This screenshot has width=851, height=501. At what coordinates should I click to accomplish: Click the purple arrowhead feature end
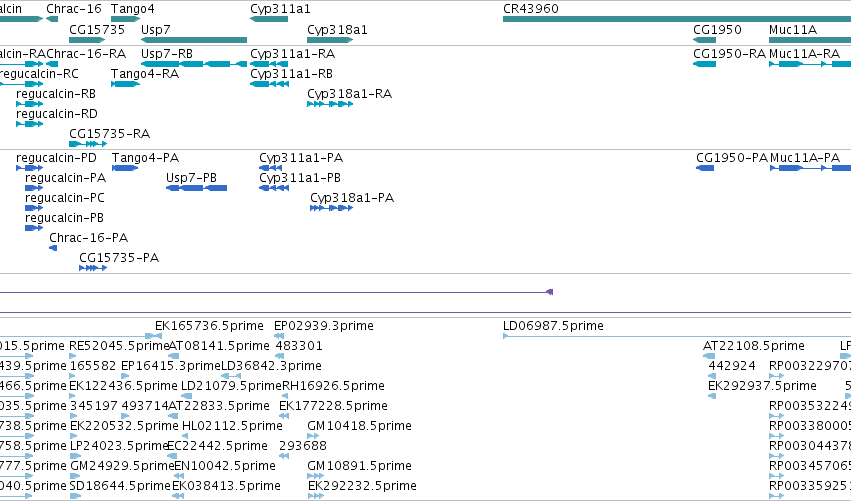point(549,292)
